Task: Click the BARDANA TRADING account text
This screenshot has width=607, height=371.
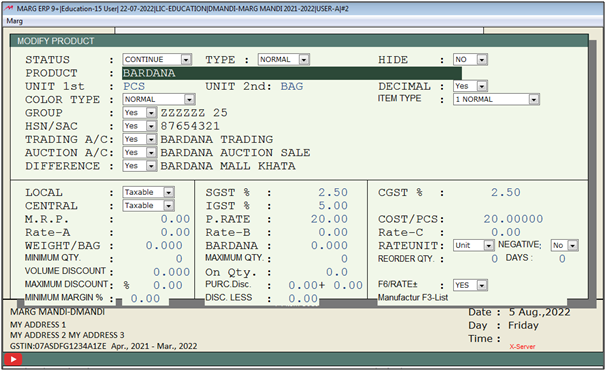Action: click(217, 139)
